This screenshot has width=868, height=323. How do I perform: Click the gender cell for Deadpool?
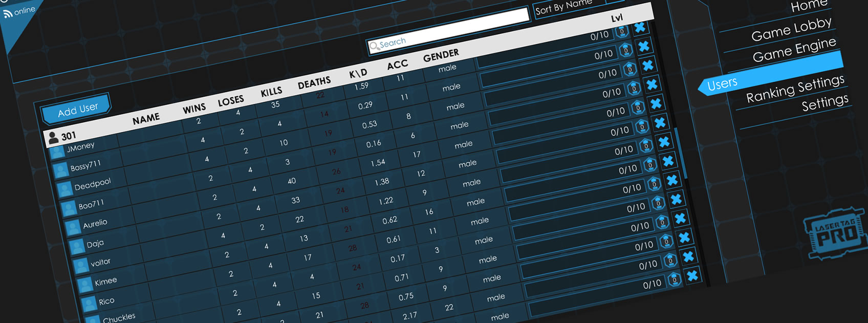pyautogui.click(x=455, y=106)
